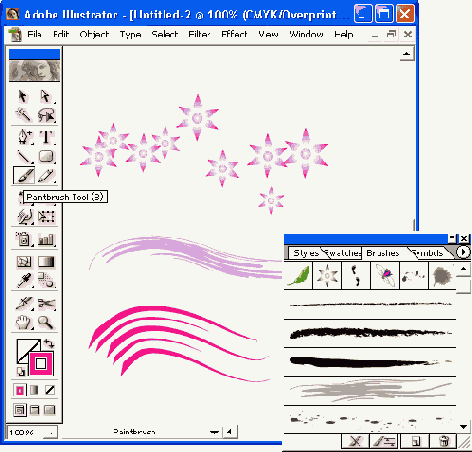Image resolution: width=472 pixels, height=452 pixels.
Task: Open the status bar Paintbrush popup arrow
Action: [x=214, y=432]
